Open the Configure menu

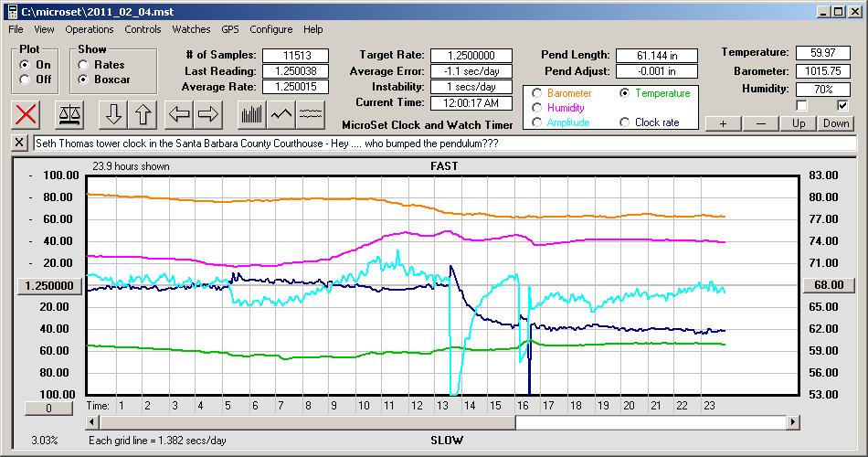pos(271,29)
